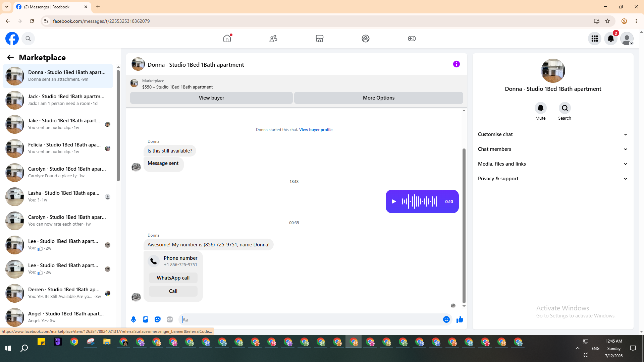This screenshot has width=644, height=362.
Task: Open Chrome three-dot menu
Action: pyautogui.click(x=636, y=21)
